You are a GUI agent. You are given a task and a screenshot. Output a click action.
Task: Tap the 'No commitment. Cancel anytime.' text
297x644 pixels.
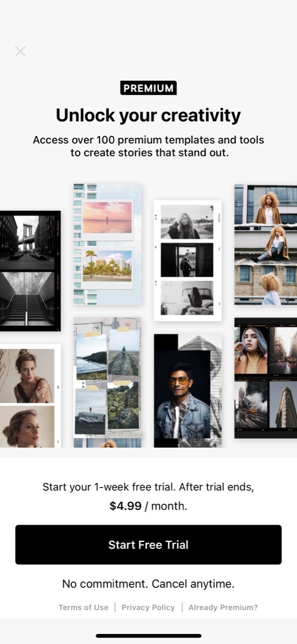click(x=148, y=584)
